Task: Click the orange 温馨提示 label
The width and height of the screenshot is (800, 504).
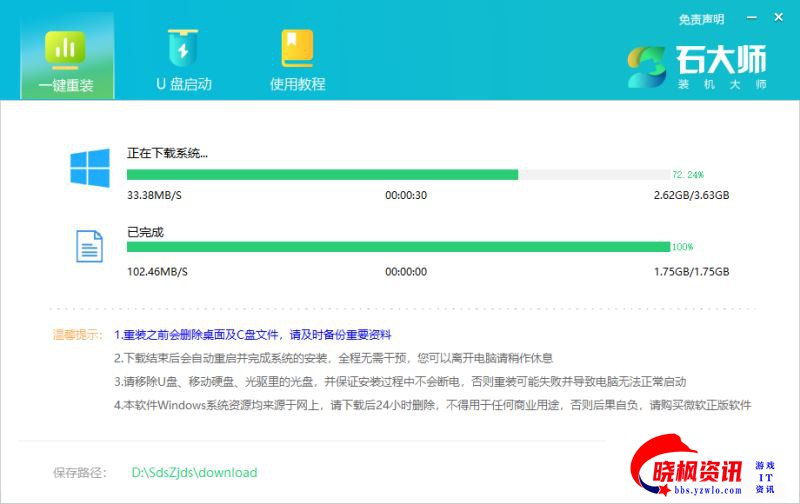Action: point(79,335)
